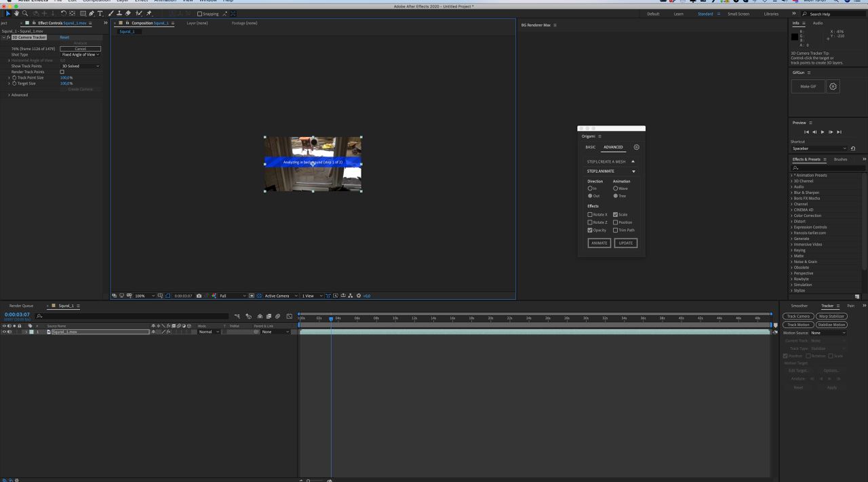Toggle region of interest in viewer
The height and width of the screenshot is (482, 868).
[x=252, y=296]
